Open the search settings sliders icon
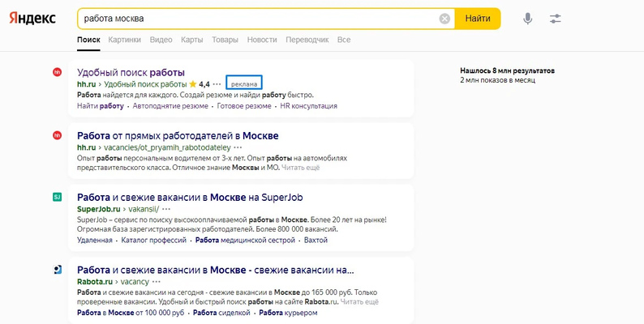This screenshot has width=644, height=324. (x=556, y=19)
